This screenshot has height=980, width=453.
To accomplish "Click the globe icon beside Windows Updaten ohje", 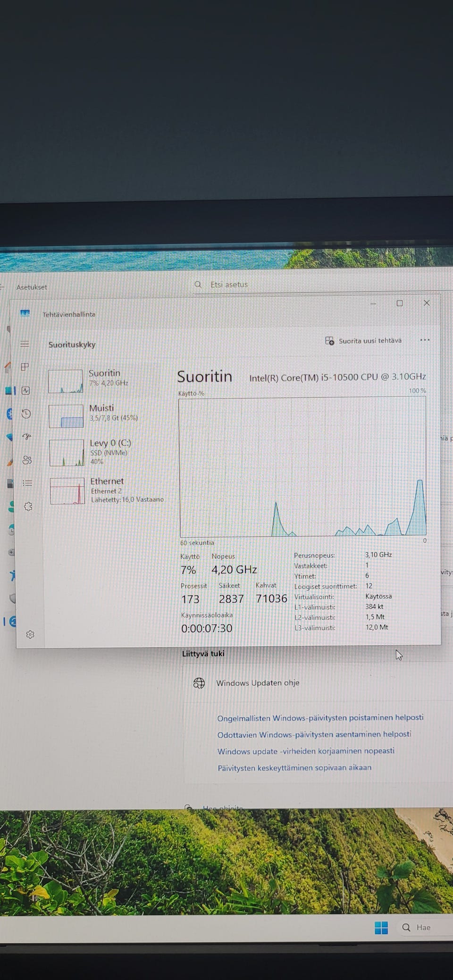I will click(x=199, y=683).
